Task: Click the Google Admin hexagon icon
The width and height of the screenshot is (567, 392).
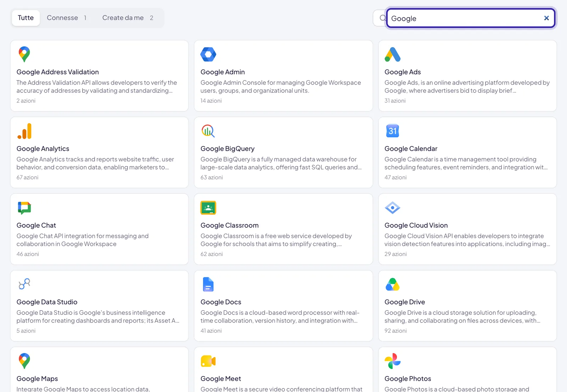Action: (208, 54)
